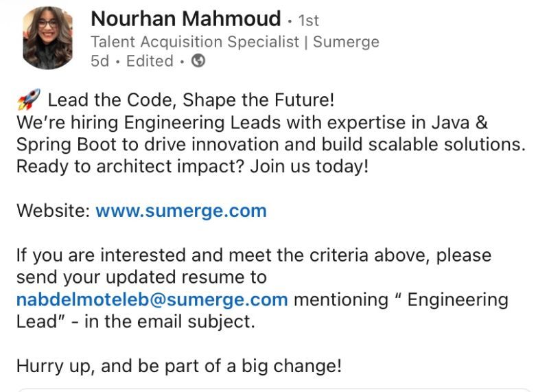Click the "If you are interested" paragraph

click(x=254, y=255)
